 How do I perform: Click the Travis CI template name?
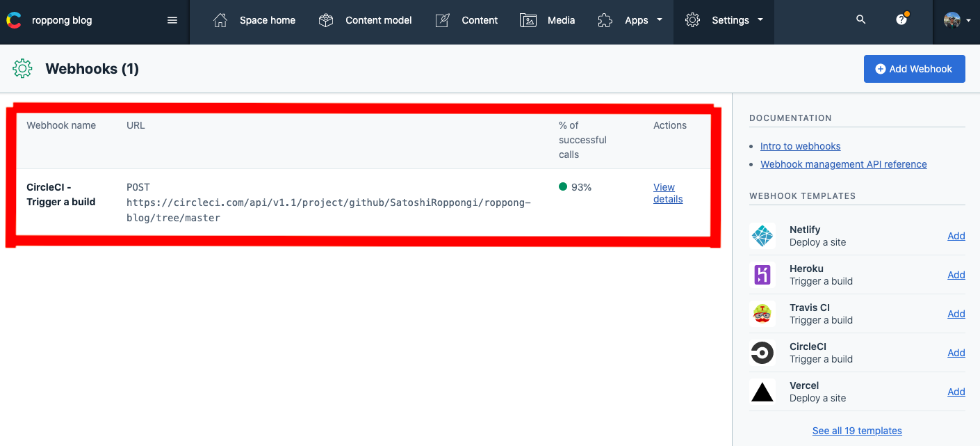[810, 308]
